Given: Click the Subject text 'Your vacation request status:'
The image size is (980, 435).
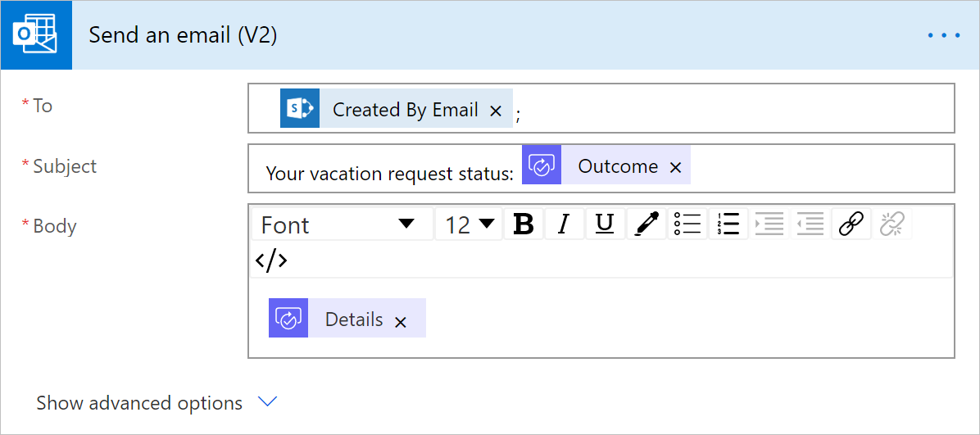Looking at the screenshot, I should click(x=389, y=173).
